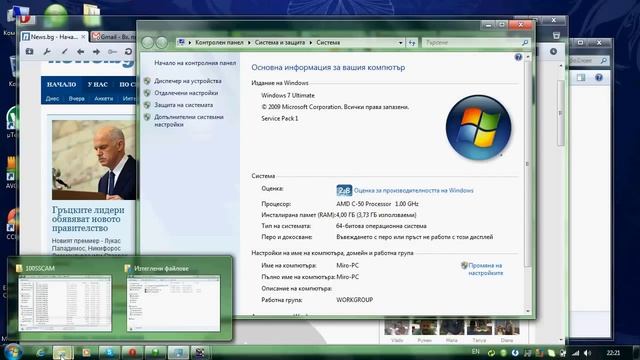Click the System window vertical scrollbar
The image size is (640, 360).
[528, 163]
